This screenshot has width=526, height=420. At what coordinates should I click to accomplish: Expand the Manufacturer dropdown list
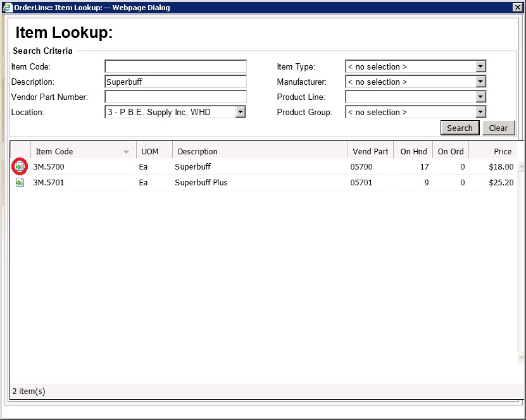coord(480,82)
